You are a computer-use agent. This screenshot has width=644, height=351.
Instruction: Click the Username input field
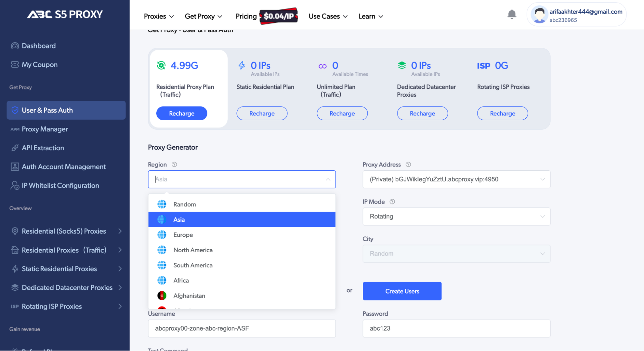click(x=242, y=328)
